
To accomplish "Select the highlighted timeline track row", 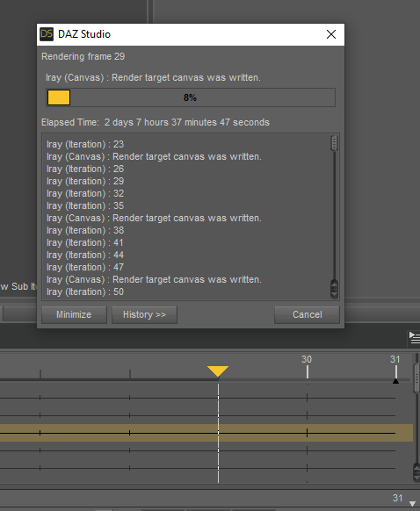I will [206, 433].
